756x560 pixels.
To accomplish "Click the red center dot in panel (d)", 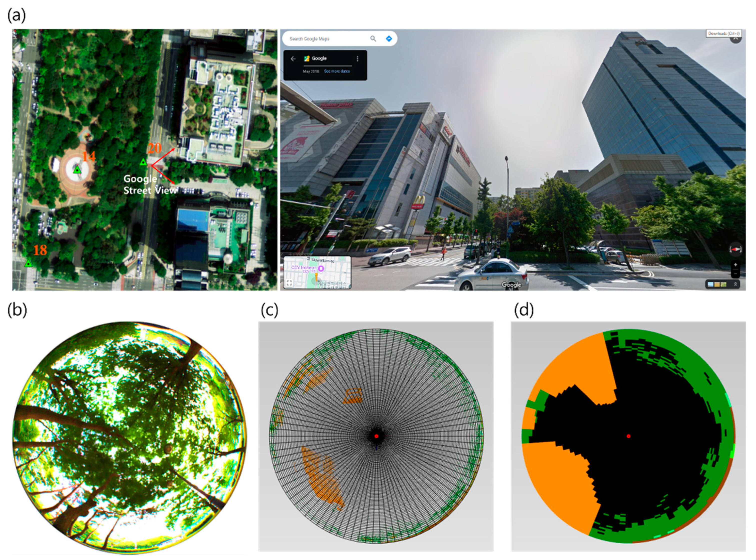I will (x=629, y=436).
